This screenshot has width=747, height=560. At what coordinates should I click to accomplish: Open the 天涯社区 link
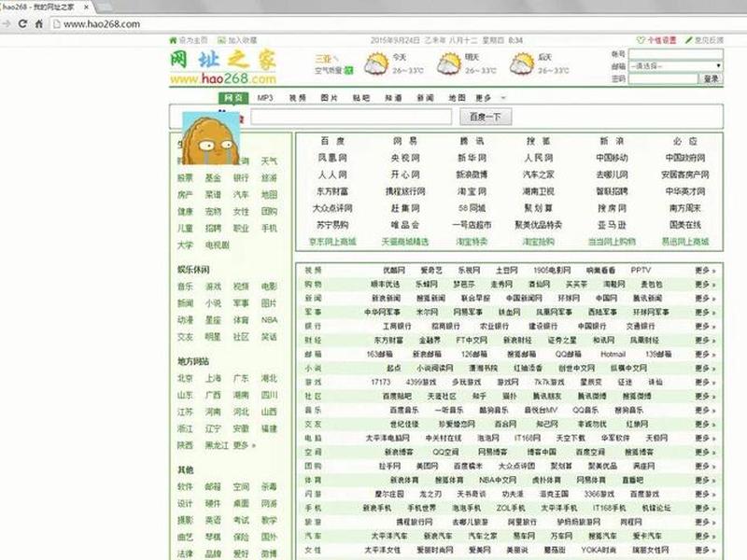(x=442, y=396)
